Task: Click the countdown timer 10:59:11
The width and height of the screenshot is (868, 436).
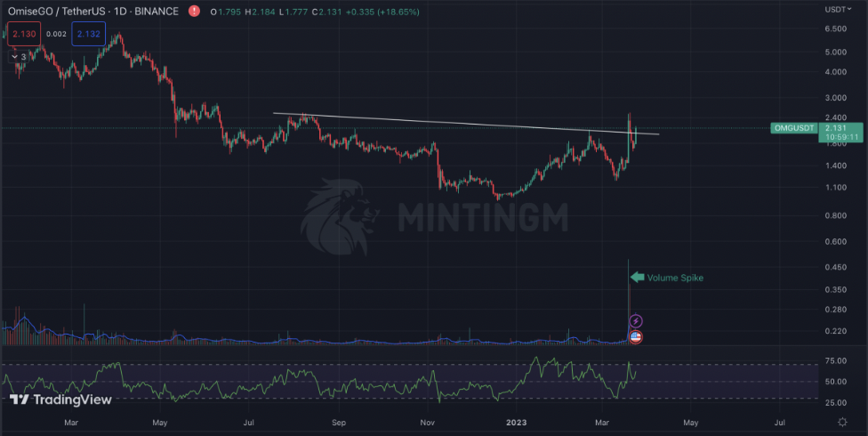Action: click(840, 137)
